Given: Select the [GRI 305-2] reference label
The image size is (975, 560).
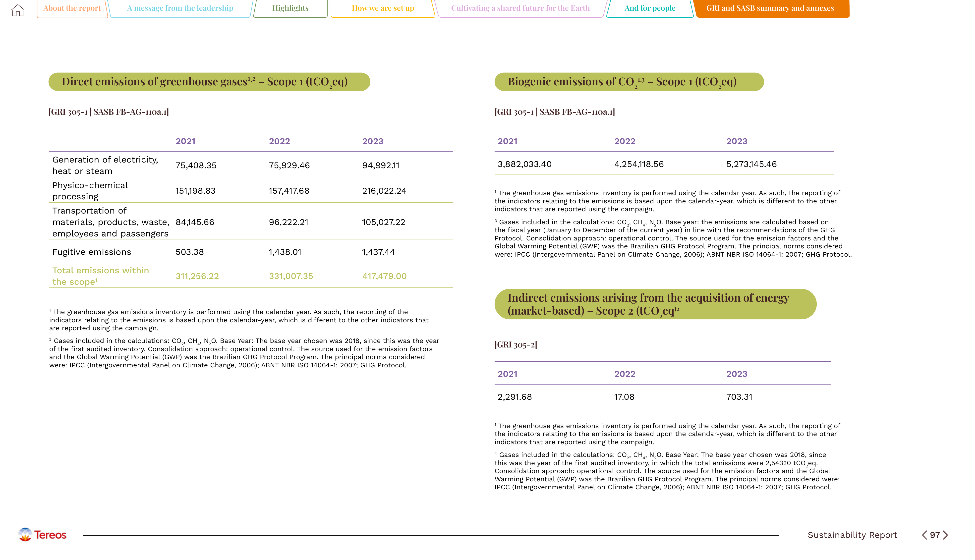Looking at the screenshot, I should pyautogui.click(x=516, y=345).
